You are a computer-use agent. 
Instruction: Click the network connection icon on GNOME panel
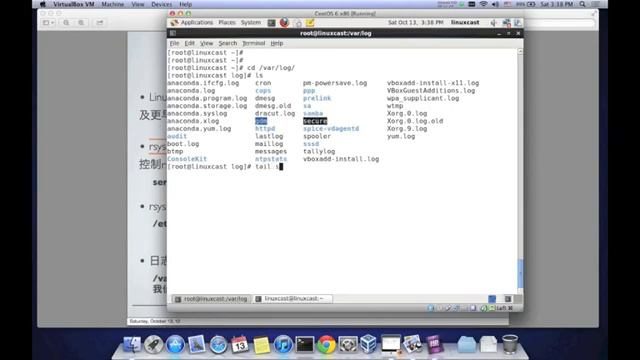[507, 22]
